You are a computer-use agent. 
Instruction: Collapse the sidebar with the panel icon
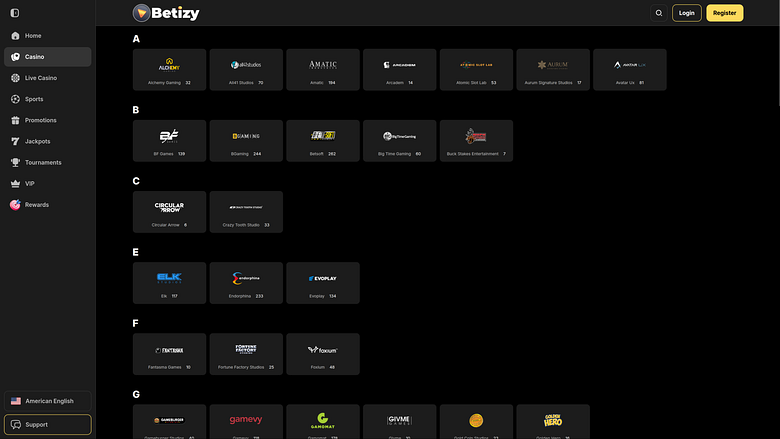[x=15, y=13]
